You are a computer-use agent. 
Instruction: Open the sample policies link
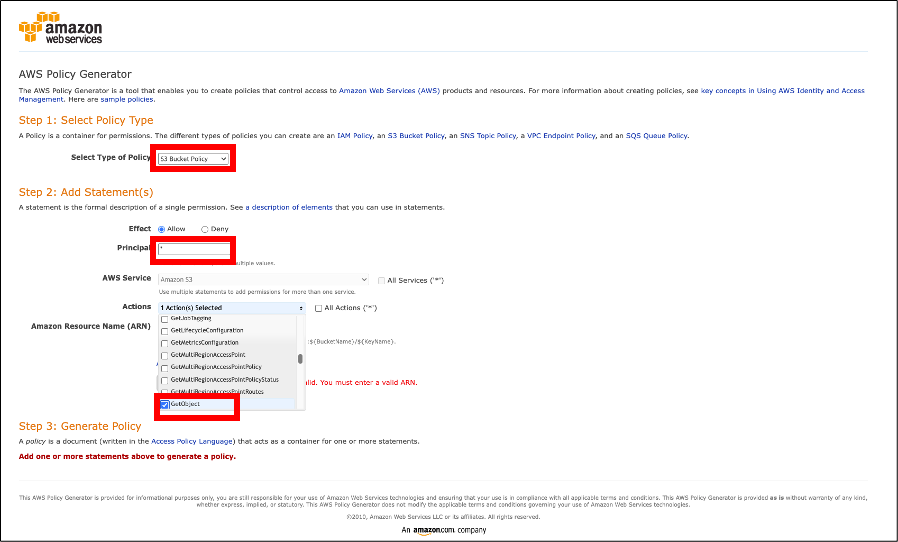click(x=127, y=99)
